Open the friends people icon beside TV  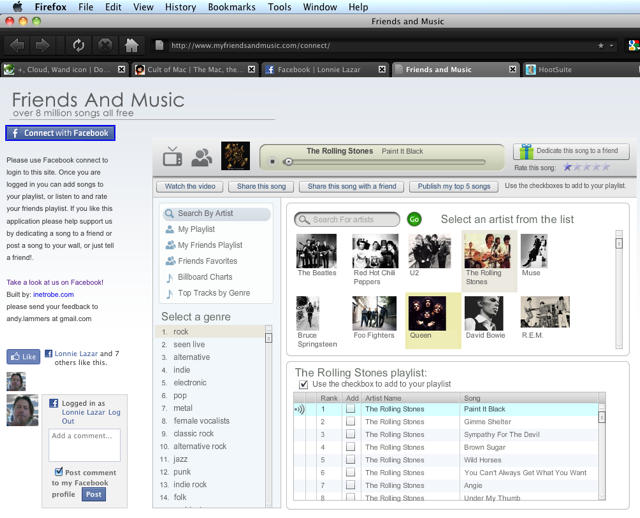tap(202, 156)
